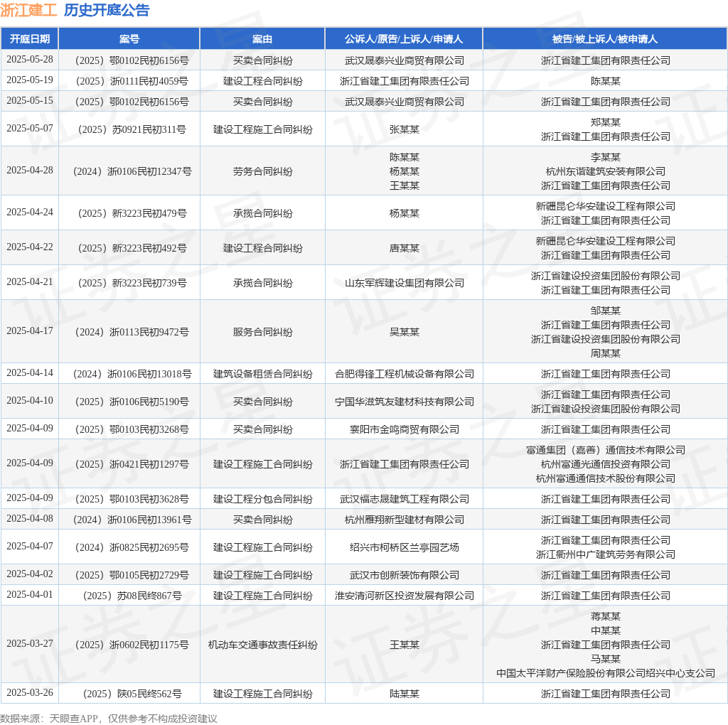Click the 服务合同纠纷 case type cell
This screenshot has height=725, width=728.
click(x=263, y=333)
